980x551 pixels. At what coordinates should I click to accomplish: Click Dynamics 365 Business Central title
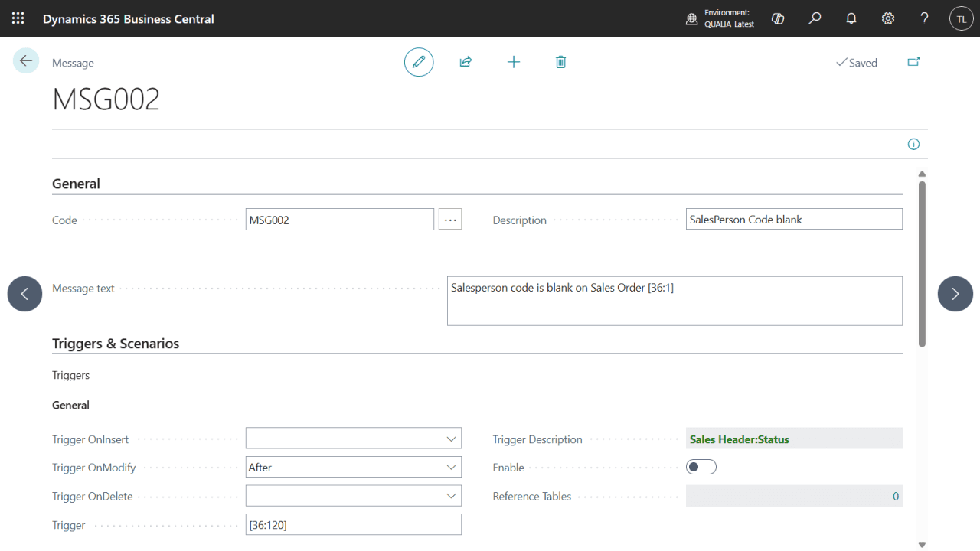point(129,18)
